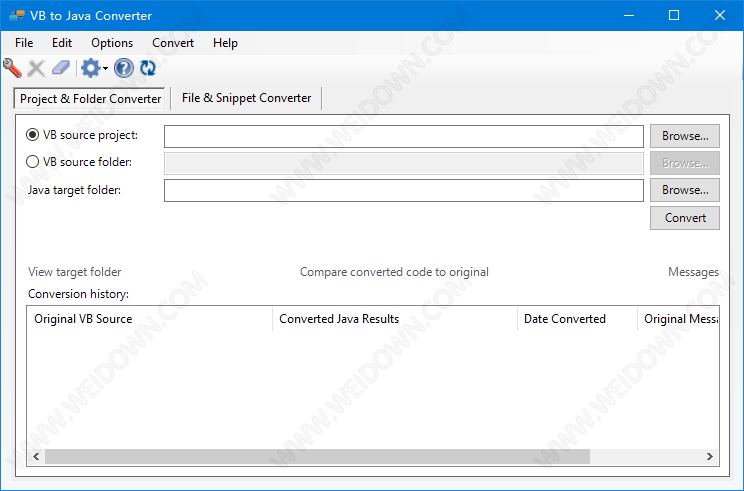Select the VB source folder radio button

coord(32,162)
